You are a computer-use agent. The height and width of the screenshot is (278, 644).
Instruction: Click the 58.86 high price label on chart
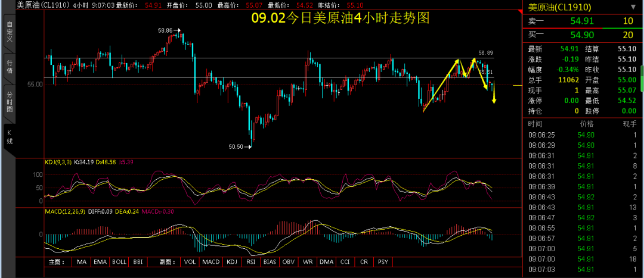tap(165, 30)
